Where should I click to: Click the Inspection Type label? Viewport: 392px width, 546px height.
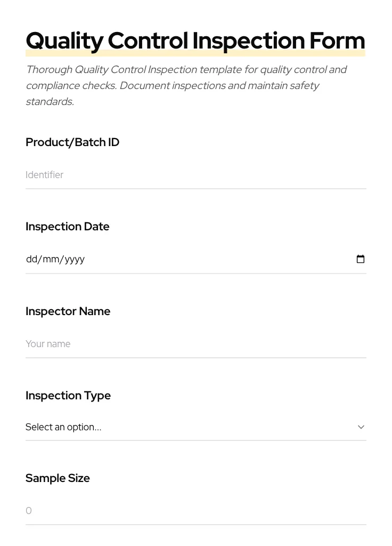point(68,395)
